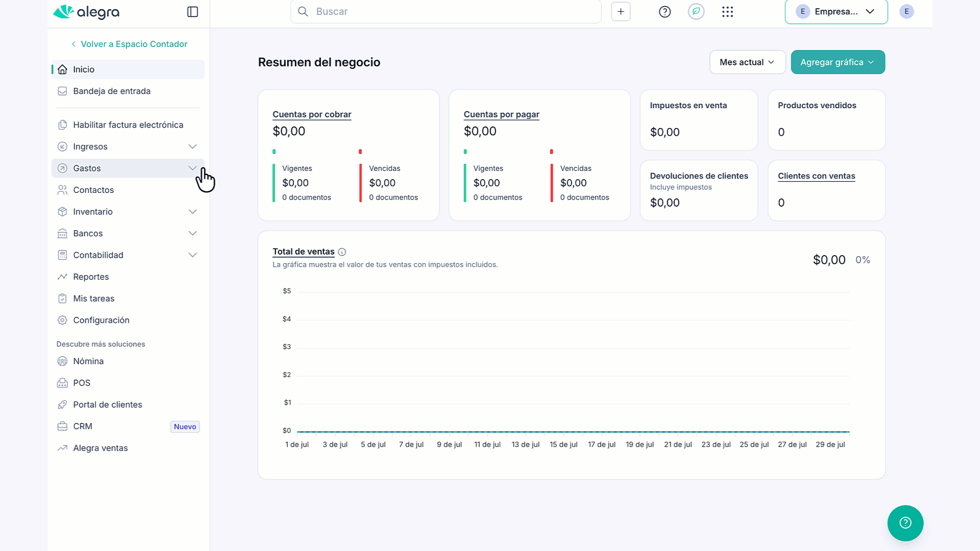Collapse the sidebar with the panel icon
This screenshot has height=551, width=980.
pos(192,12)
